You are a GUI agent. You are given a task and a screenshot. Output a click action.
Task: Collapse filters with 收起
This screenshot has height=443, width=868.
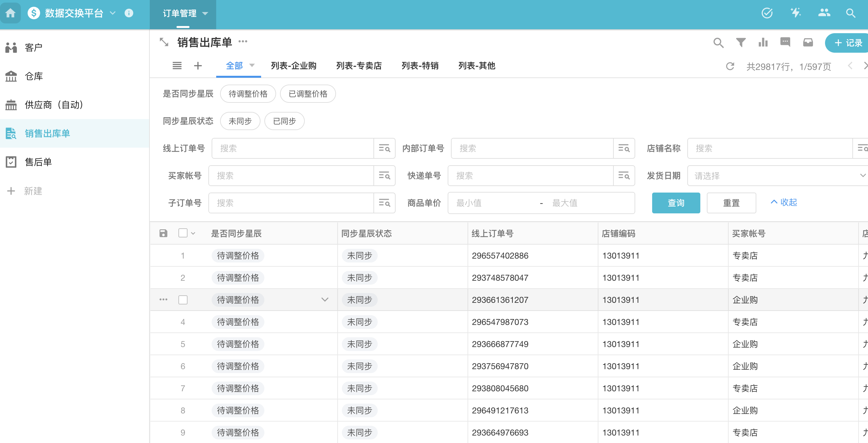(784, 202)
